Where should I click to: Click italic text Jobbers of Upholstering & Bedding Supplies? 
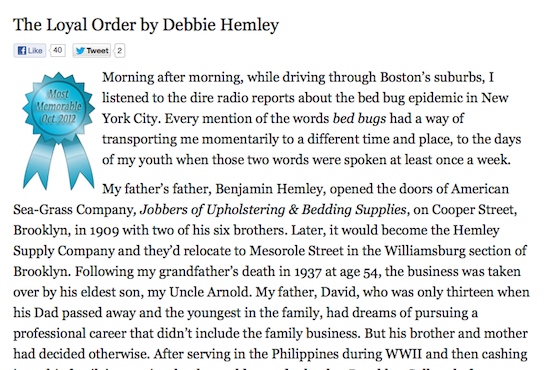click(x=273, y=210)
